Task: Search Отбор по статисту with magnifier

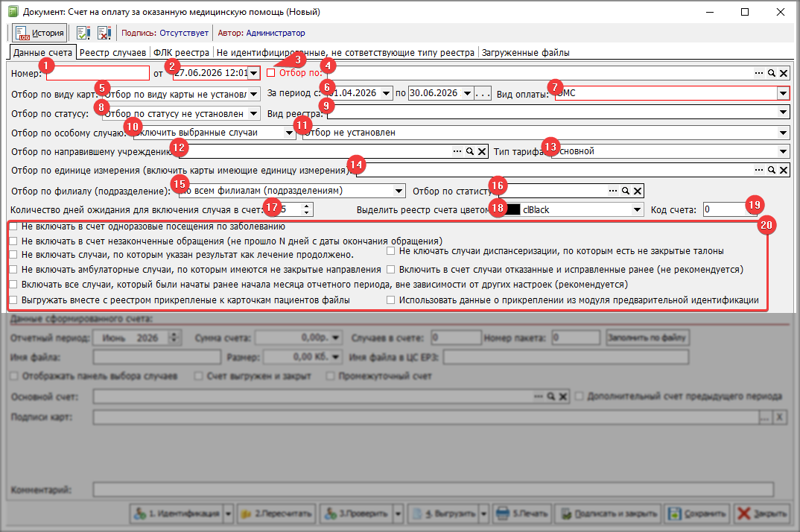Action: click(626, 191)
